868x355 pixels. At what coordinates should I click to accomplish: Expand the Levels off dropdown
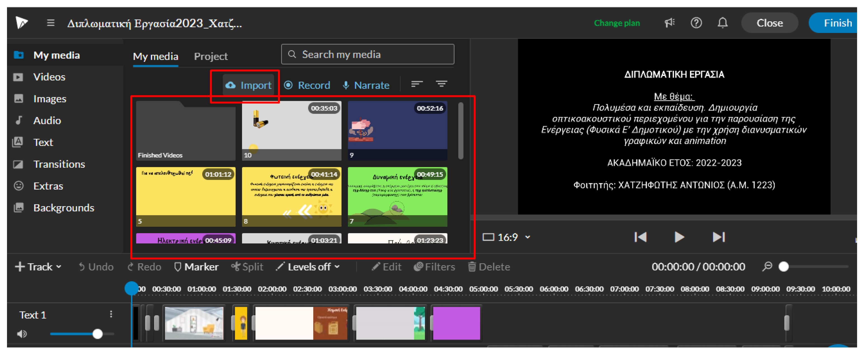308,267
